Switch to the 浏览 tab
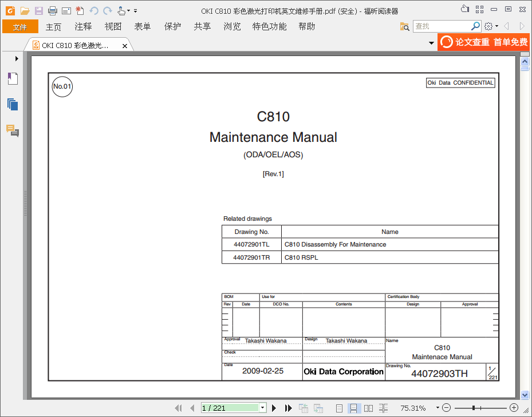 (232, 26)
